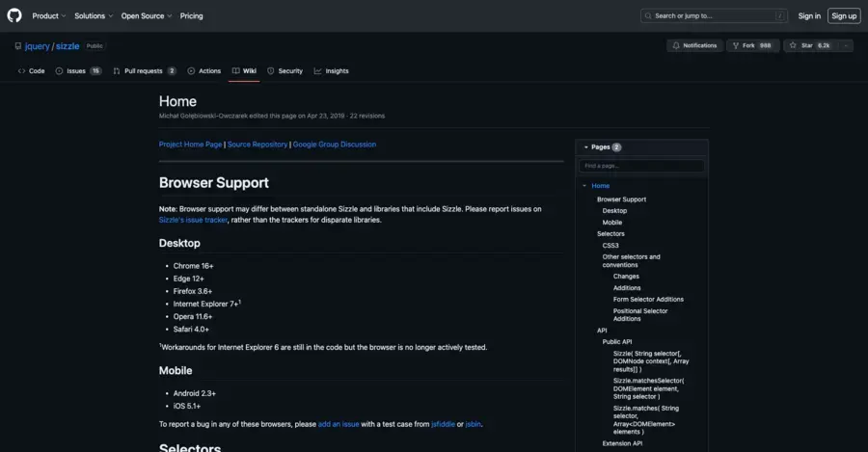Jump to Desktop section in sidebar
This screenshot has width=868, height=452.
point(614,211)
